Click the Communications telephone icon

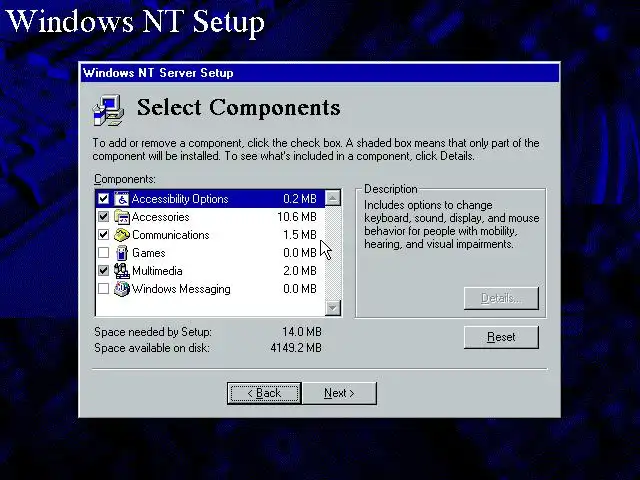[x=121, y=235]
